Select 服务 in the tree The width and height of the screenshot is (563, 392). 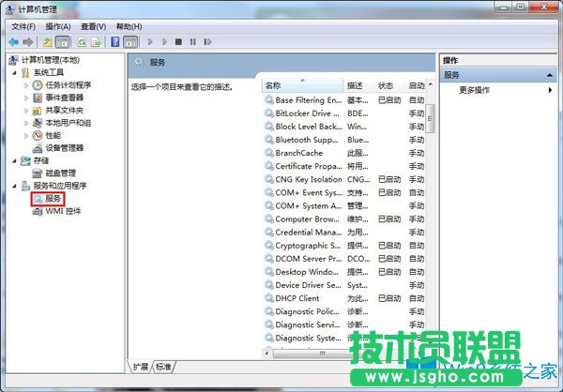(x=53, y=199)
